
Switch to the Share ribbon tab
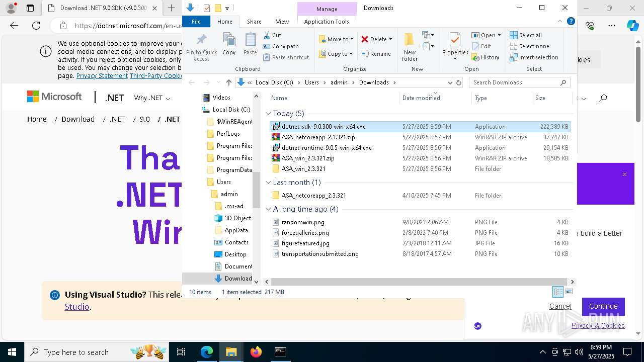254,22
